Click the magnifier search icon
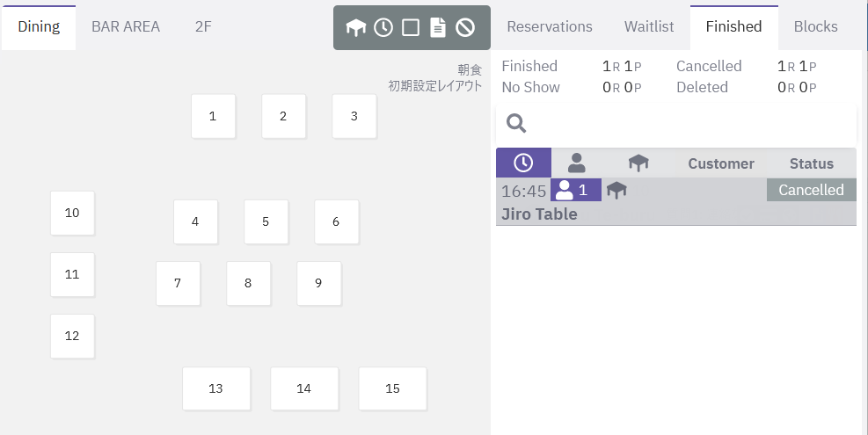The image size is (868, 435). [516, 123]
